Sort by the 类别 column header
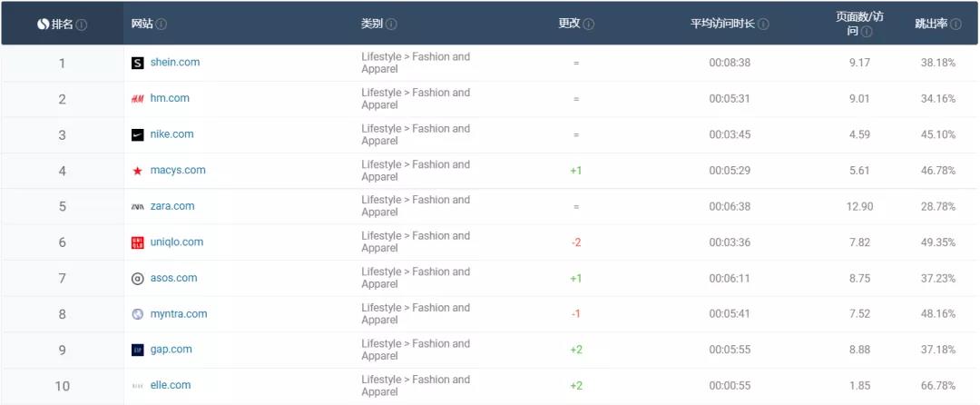 (372, 25)
